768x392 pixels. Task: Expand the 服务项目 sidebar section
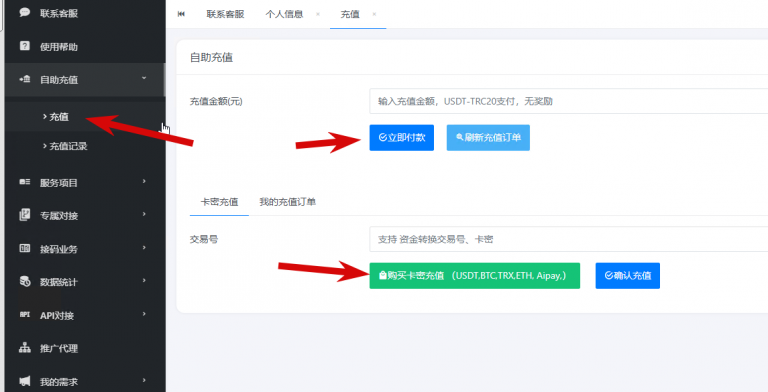85,183
